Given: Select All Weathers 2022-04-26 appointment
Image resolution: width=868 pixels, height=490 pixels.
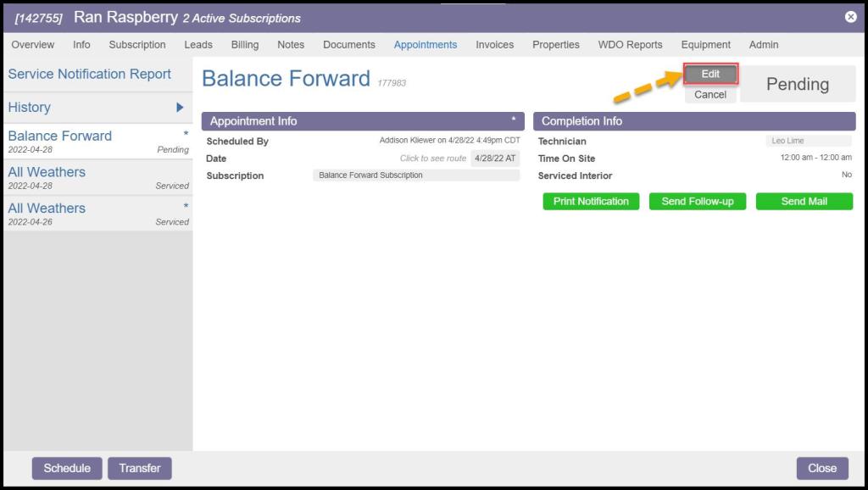Looking at the screenshot, I should 47,209.
